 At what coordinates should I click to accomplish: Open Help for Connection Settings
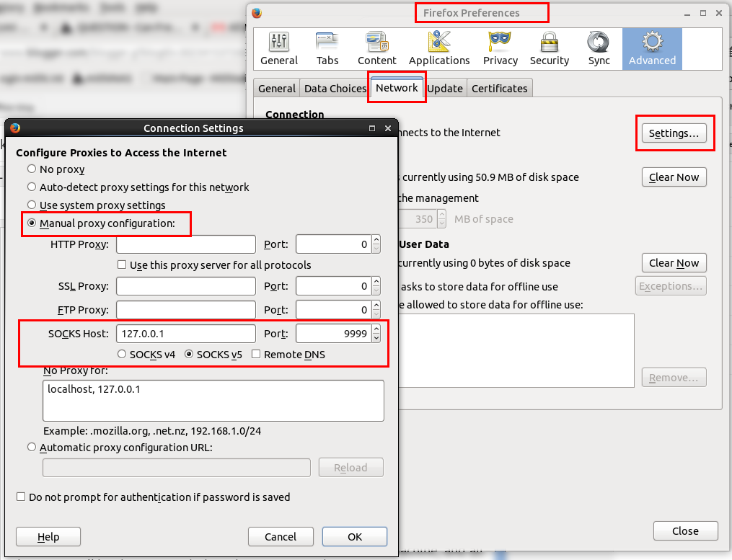pyautogui.click(x=48, y=537)
